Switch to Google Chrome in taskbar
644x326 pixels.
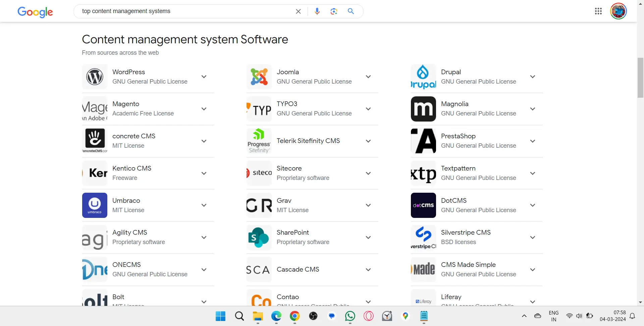click(x=294, y=316)
